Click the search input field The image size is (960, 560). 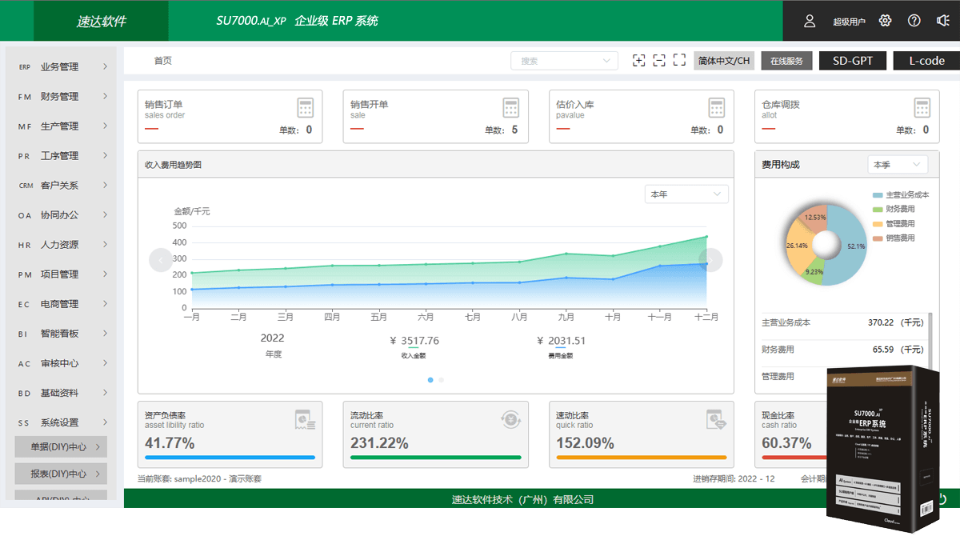[560, 60]
